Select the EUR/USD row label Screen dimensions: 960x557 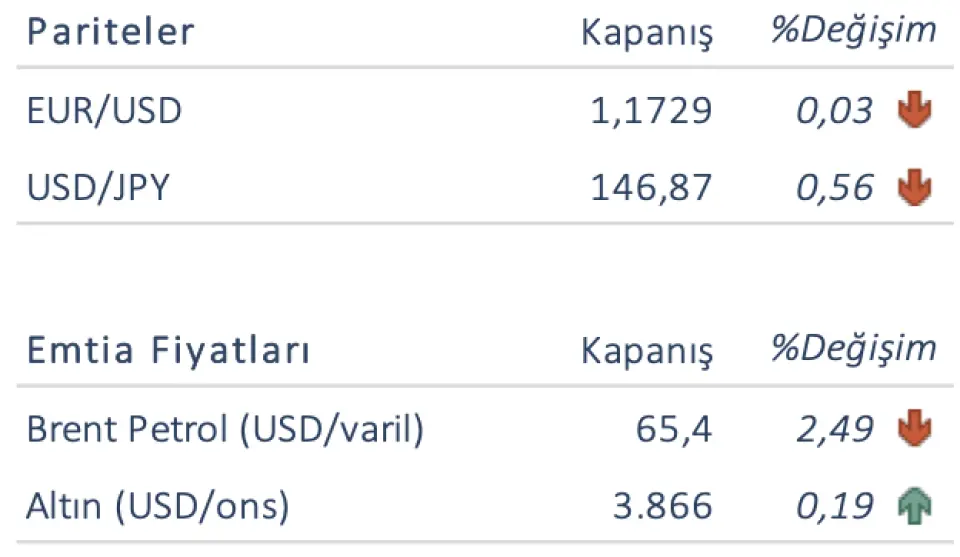click(105, 110)
